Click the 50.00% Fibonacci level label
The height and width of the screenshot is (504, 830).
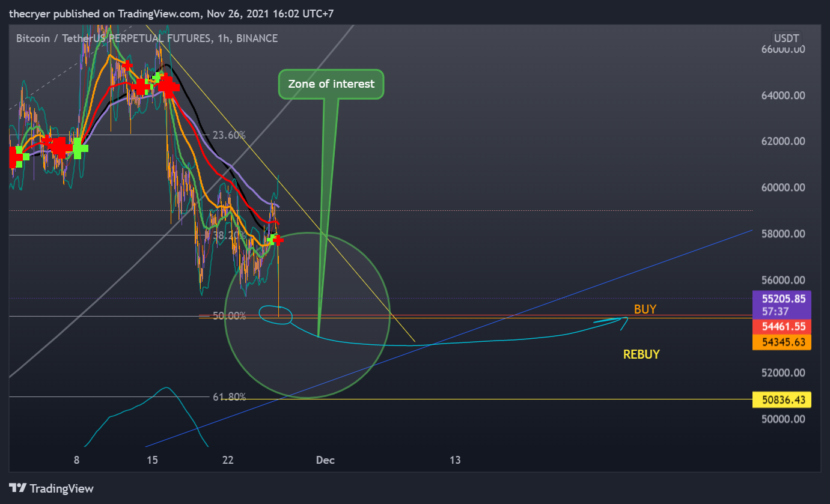point(230,315)
